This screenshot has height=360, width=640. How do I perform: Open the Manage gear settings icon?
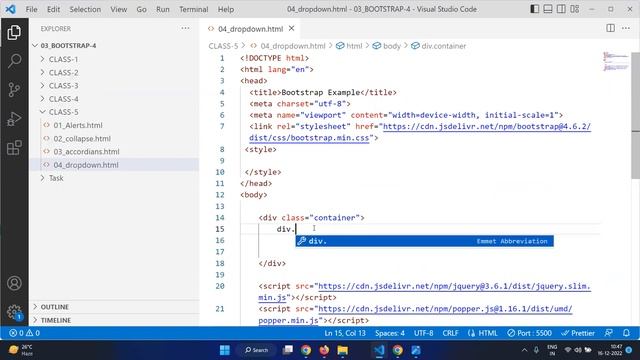click(14, 312)
